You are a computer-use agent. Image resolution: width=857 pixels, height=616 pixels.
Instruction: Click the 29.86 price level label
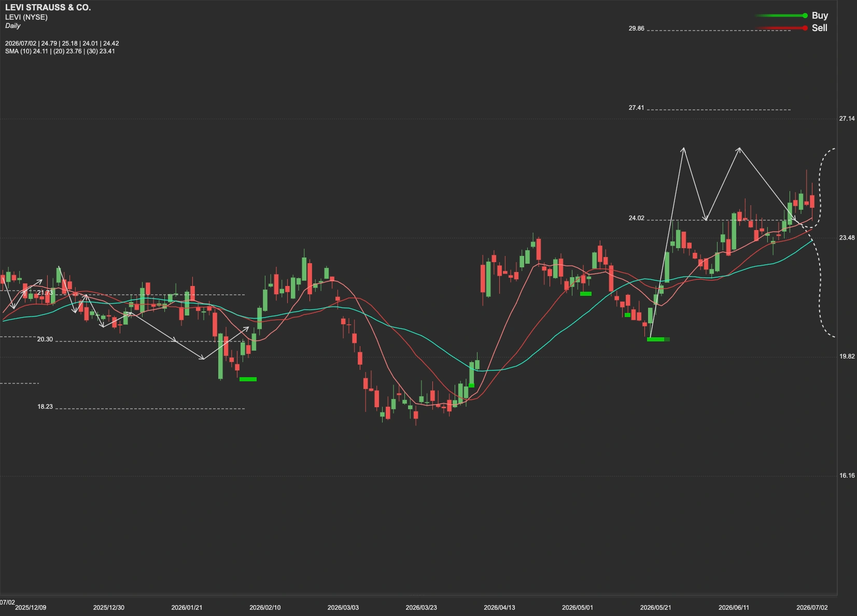(636, 28)
